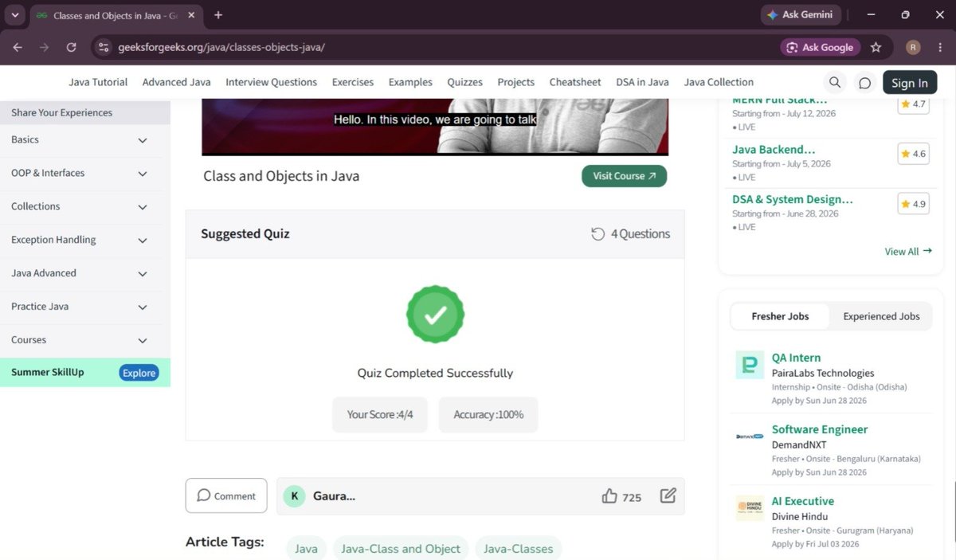Click the K avatar next to Gaura...
The image size is (956, 560).
click(x=294, y=496)
